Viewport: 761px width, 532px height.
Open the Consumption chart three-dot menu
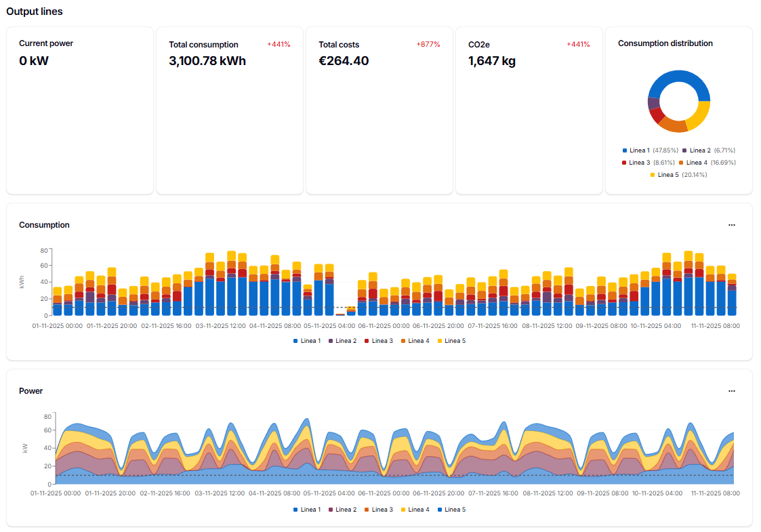731,225
